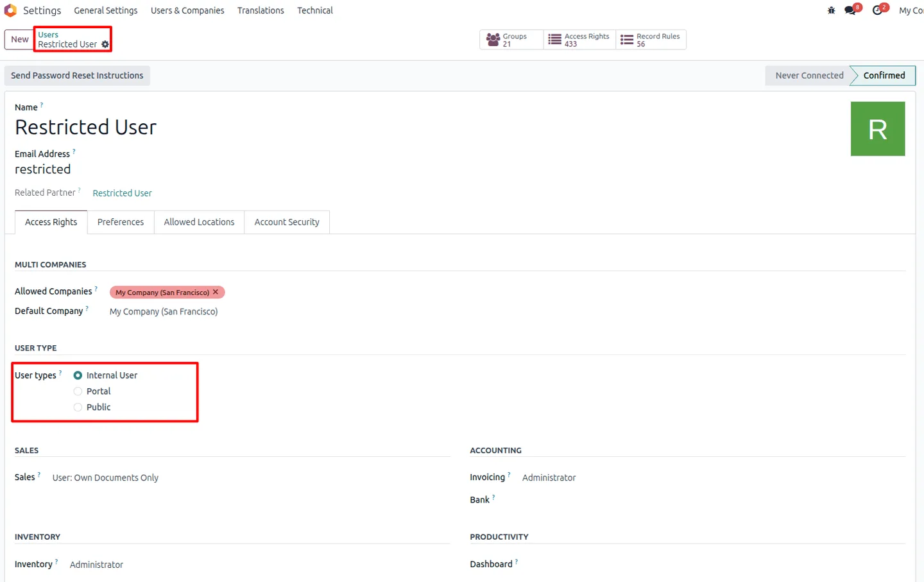Click Send Password Reset Instructions button
924x582 pixels.
click(77, 76)
